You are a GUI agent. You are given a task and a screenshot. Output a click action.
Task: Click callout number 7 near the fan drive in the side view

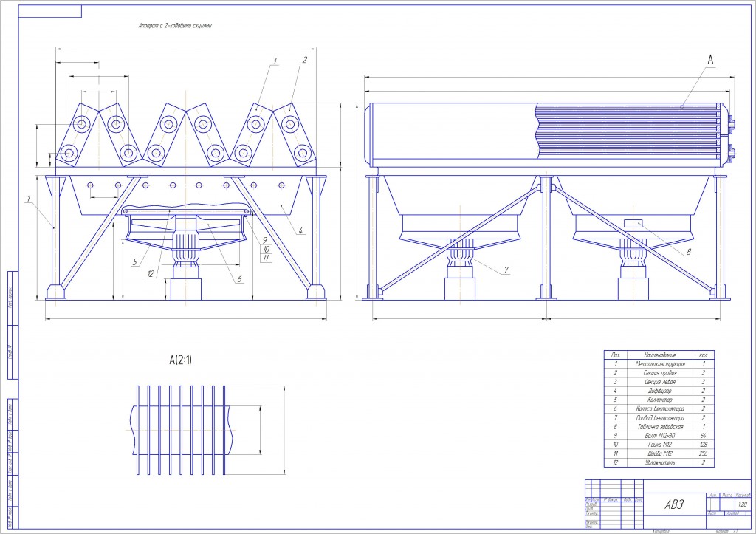click(506, 270)
